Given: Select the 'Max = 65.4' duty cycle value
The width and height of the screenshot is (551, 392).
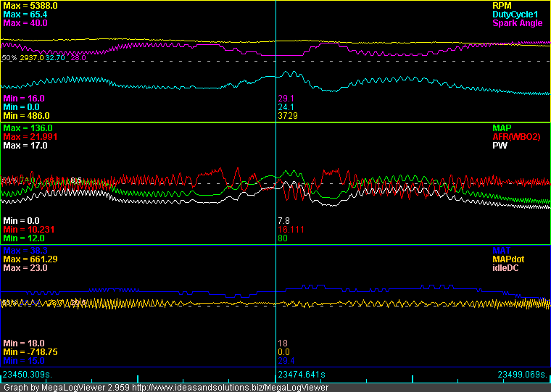Looking at the screenshot, I should coord(25,14).
